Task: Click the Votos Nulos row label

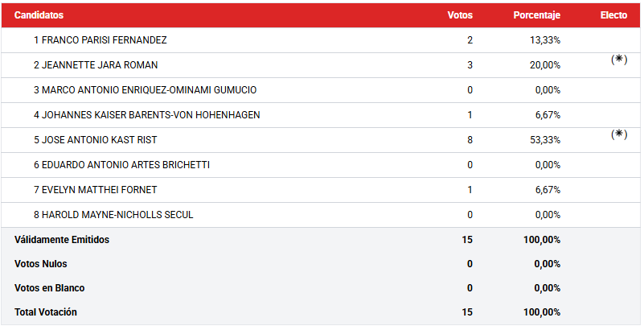Action: 41,264
